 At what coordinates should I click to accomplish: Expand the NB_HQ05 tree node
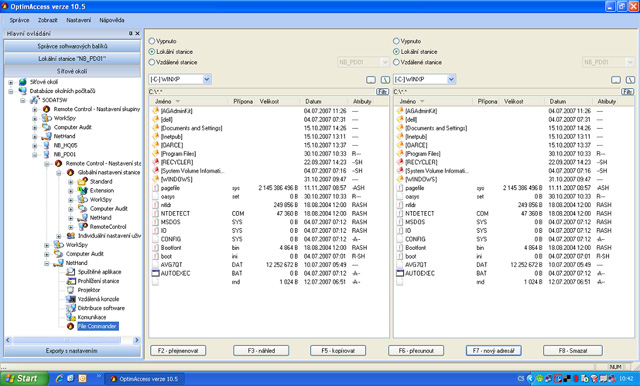[35, 145]
